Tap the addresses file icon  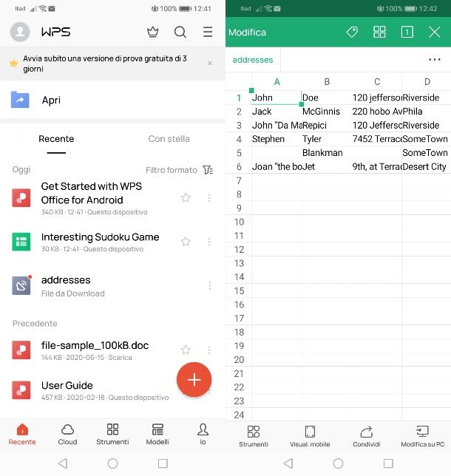(x=21, y=285)
